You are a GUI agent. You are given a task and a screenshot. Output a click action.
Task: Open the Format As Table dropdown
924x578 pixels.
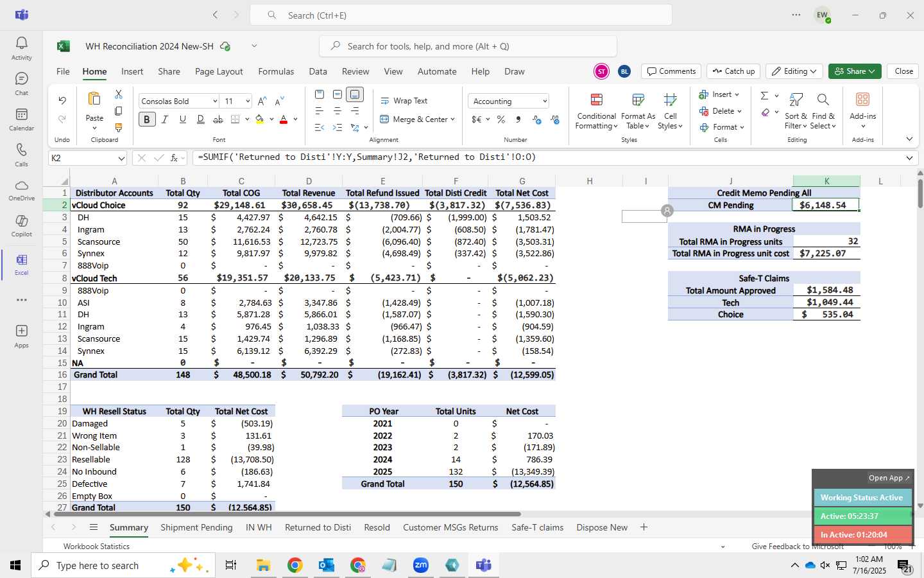point(638,110)
